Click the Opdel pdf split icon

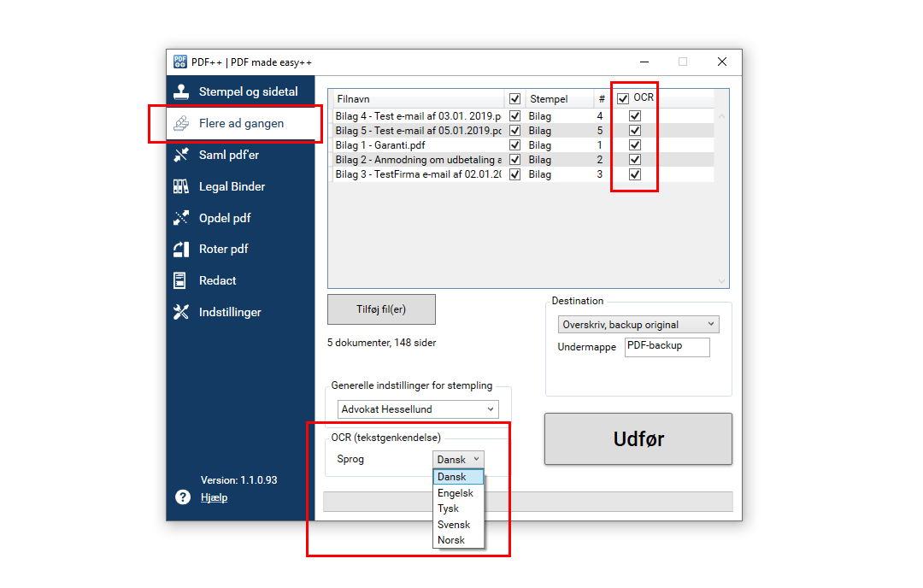click(x=181, y=218)
